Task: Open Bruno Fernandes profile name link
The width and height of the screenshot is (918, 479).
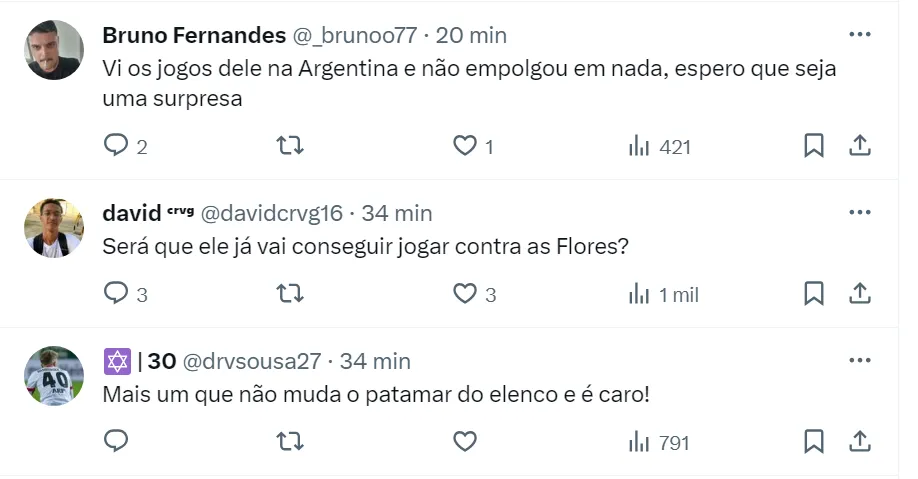Action: (x=194, y=35)
